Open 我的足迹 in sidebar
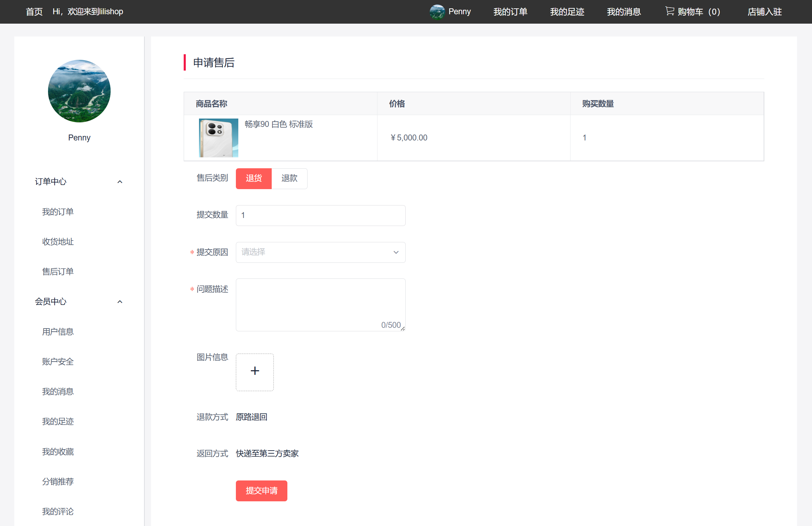812x526 pixels. click(58, 421)
